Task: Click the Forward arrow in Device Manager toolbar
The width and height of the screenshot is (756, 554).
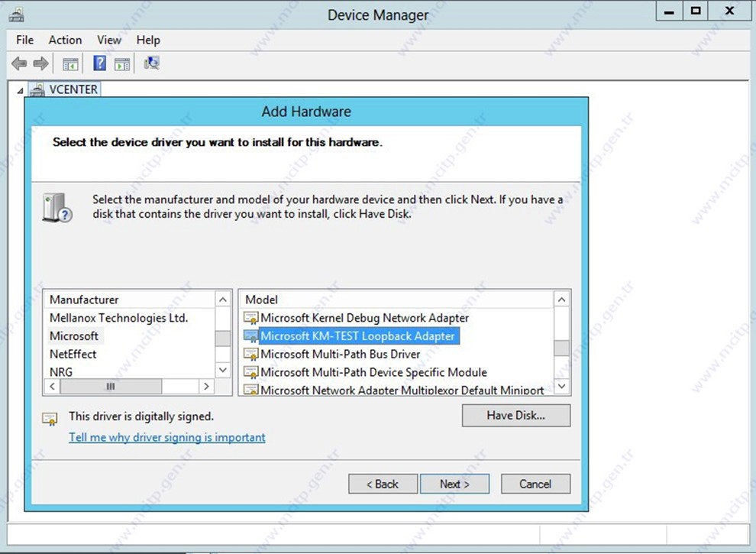Action: click(x=40, y=63)
